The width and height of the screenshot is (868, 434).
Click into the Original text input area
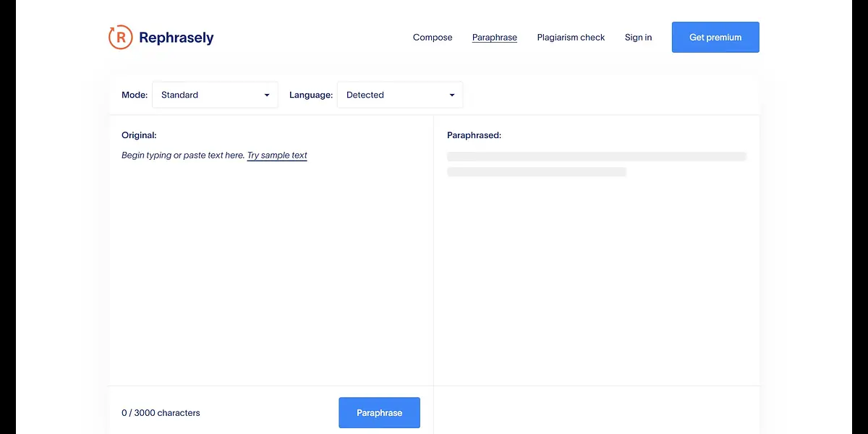coord(271,260)
